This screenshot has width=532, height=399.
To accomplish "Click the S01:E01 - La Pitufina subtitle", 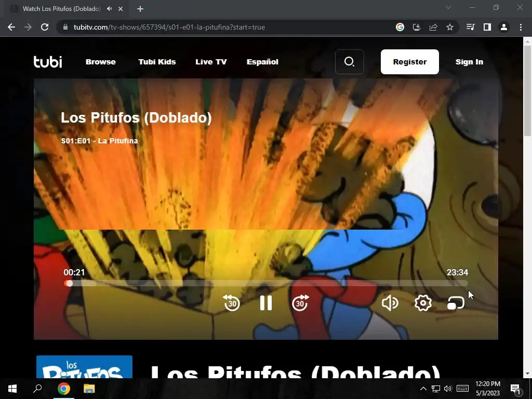I will (x=99, y=141).
